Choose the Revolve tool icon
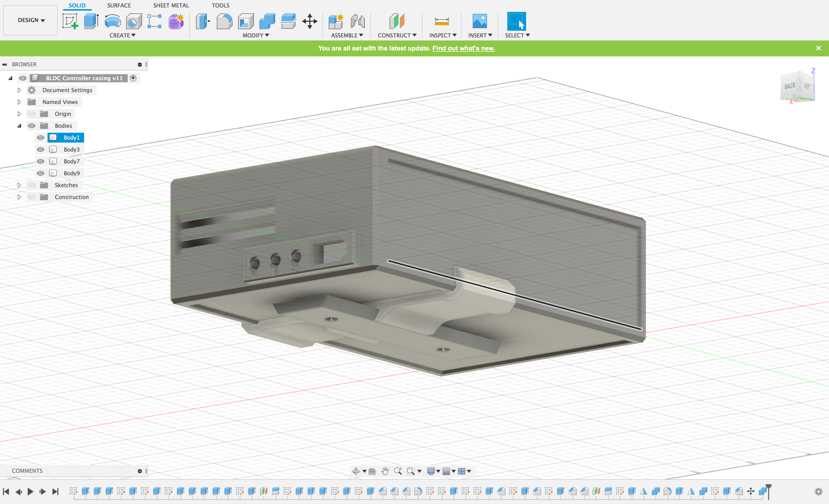This screenshot has width=829, height=504. tap(112, 21)
